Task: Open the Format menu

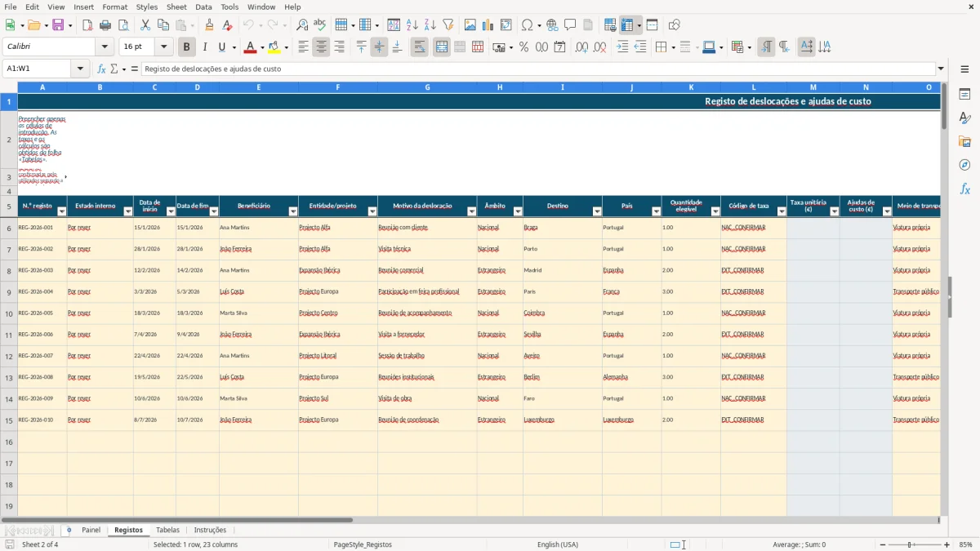Action: (114, 7)
